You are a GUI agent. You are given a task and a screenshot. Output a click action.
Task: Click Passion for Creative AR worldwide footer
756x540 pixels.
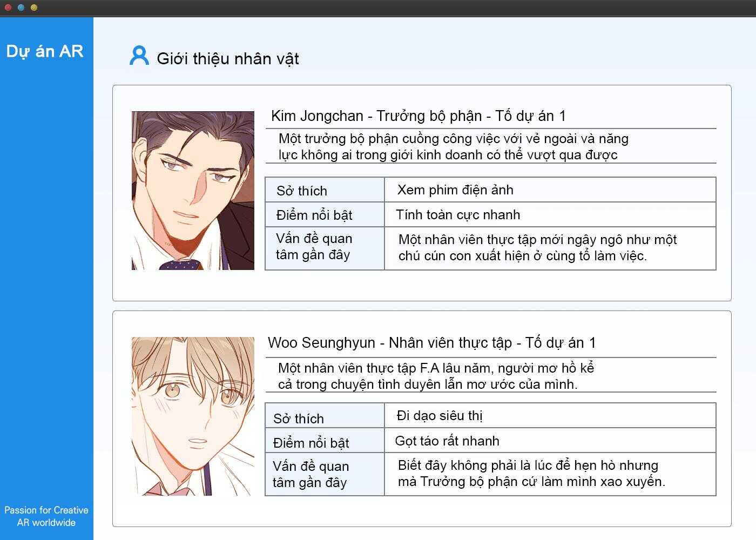click(46, 516)
